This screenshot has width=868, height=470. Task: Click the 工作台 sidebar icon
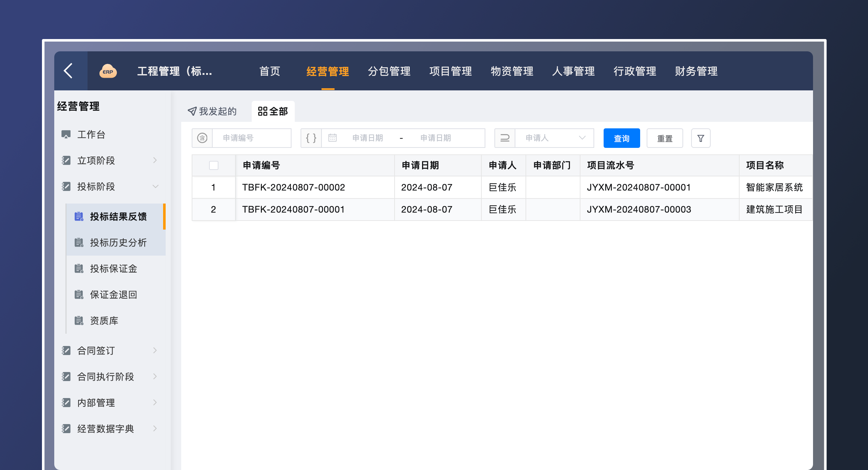pyautogui.click(x=66, y=134)
